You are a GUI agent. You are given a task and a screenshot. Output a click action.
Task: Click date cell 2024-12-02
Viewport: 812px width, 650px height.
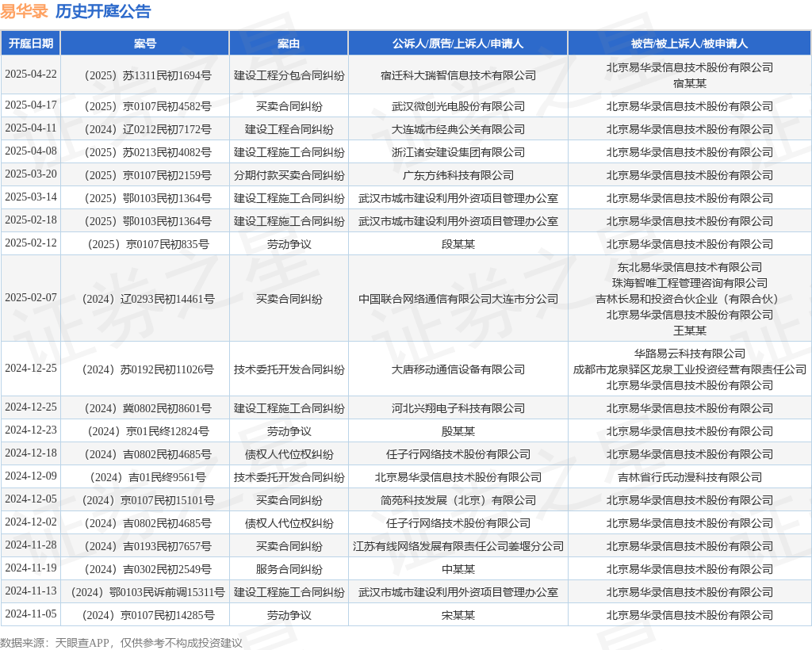[x=31, y=522]
